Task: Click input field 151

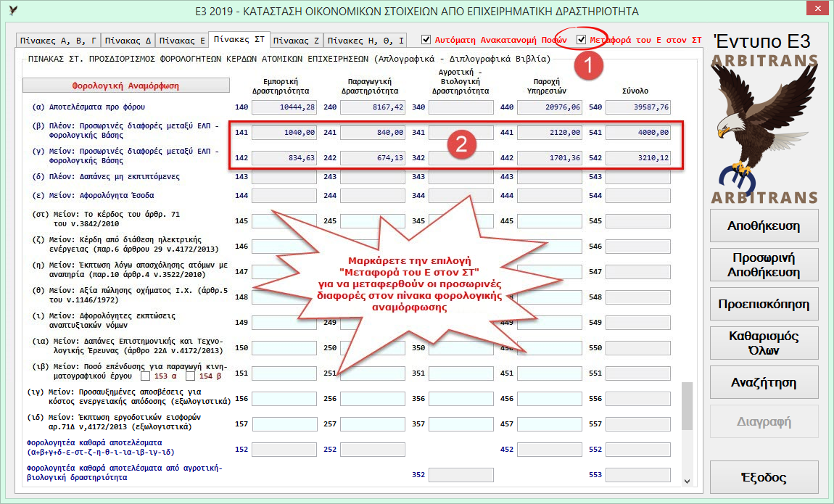Action: click(284, 373)
